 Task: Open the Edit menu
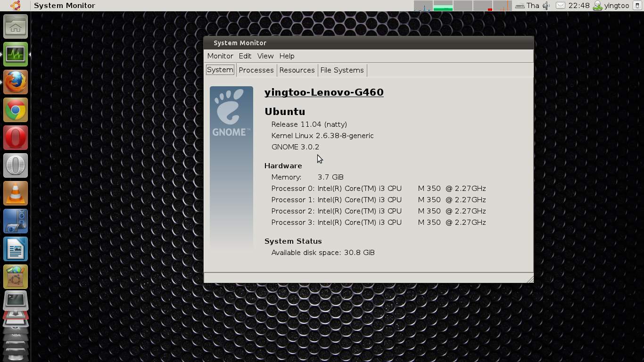(245, 56)
